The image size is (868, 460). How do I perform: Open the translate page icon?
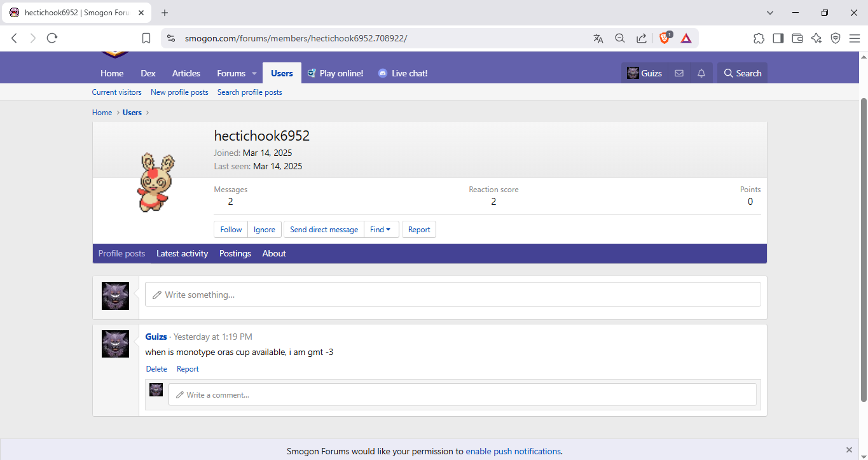(x=598, y=38)
